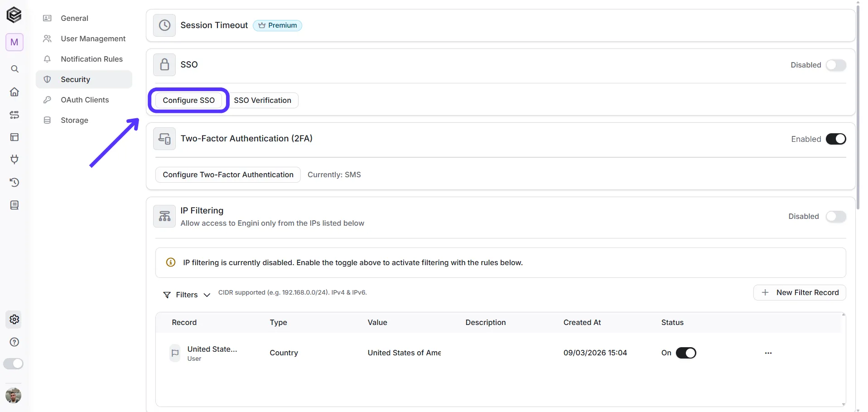The image size is (868, 412).
Task: Go to home icon in sidebar
Action: [14, 92]
